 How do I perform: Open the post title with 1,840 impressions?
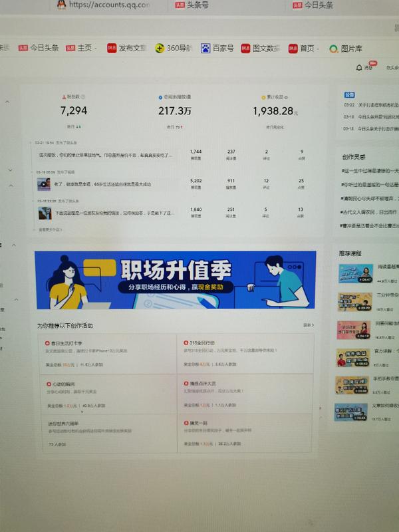[115, 213]
